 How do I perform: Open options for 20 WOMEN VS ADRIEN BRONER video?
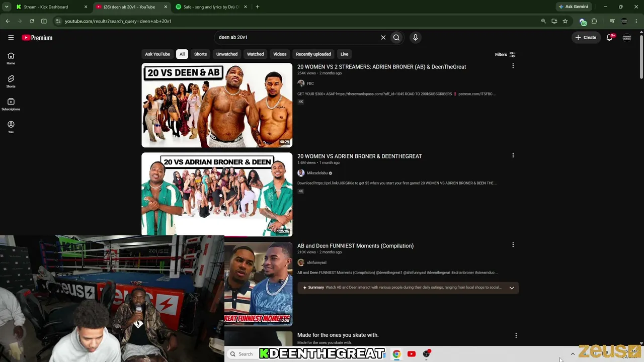click(x=513, y=155)
